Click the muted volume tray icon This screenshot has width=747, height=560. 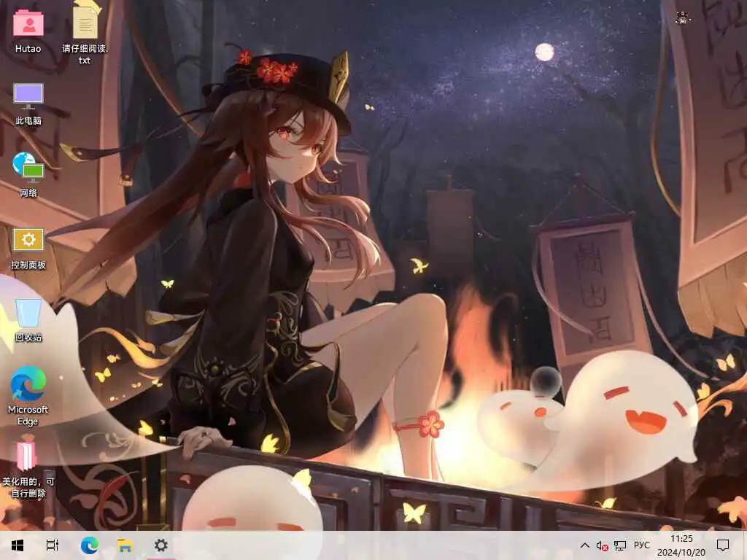pyautogui.click(x=602, y=545)
